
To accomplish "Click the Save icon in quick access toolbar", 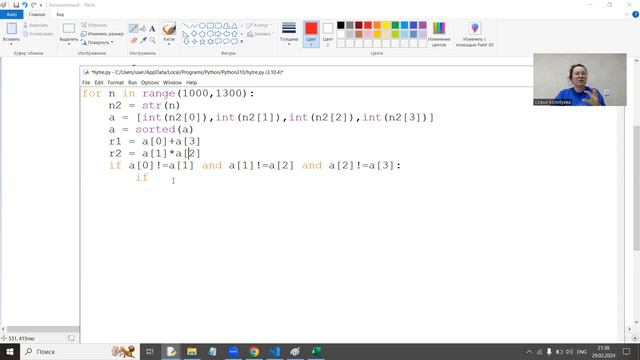I will point(16,5).
